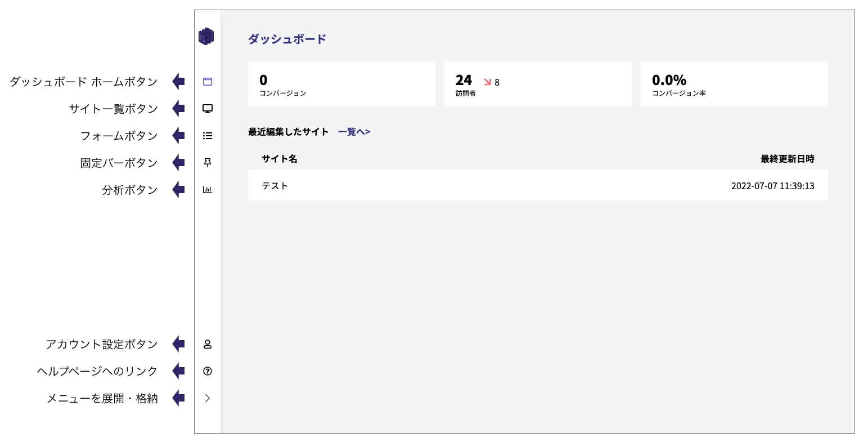
Task: Click the サイト名 column header
Action: pyautogui.click(x=279, y=159)
